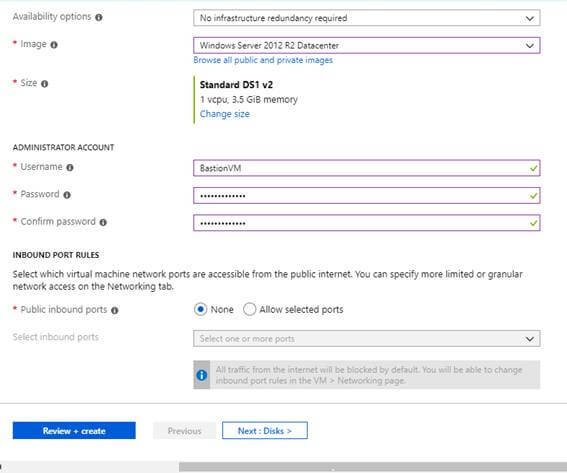Show info for Confirm password field
This screenshot has height=473, width=567.
point(103,222)
